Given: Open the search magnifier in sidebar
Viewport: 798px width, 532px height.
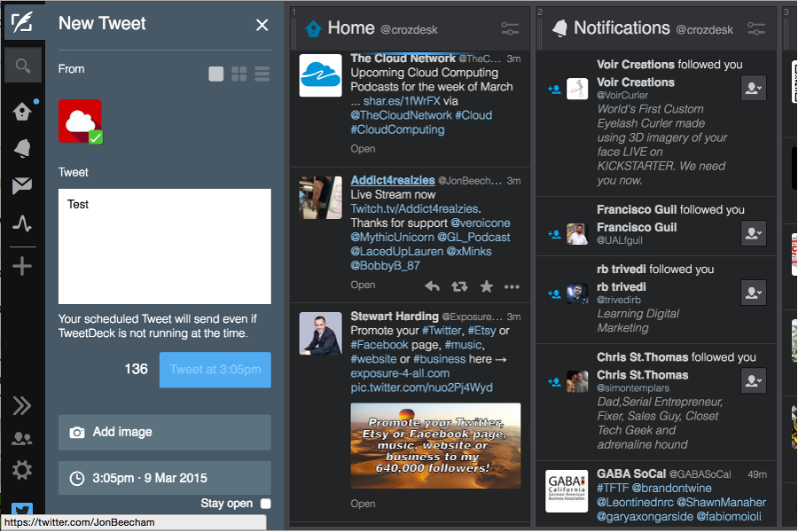Looking at the screenshot, I should click(x=22, y=65).
